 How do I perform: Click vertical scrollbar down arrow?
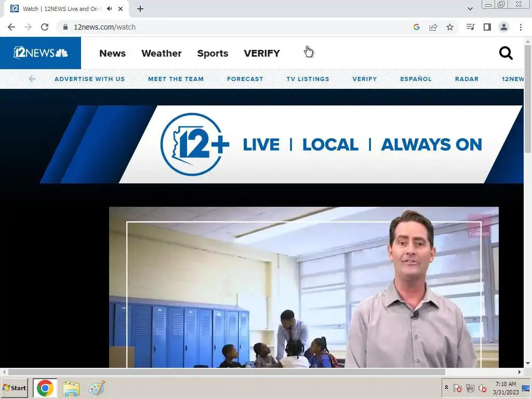coord(528,363)
